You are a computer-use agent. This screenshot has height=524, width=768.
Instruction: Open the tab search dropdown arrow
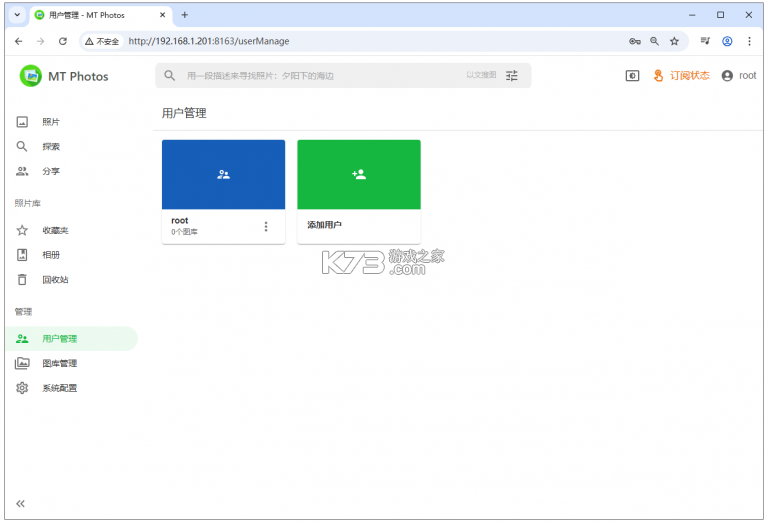point(17,15)
